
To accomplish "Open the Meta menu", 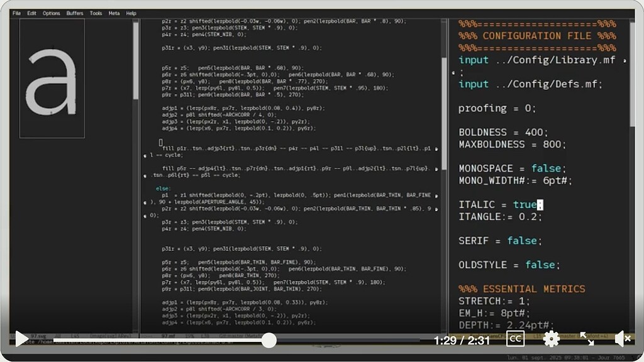I will [x=114, y=13].
